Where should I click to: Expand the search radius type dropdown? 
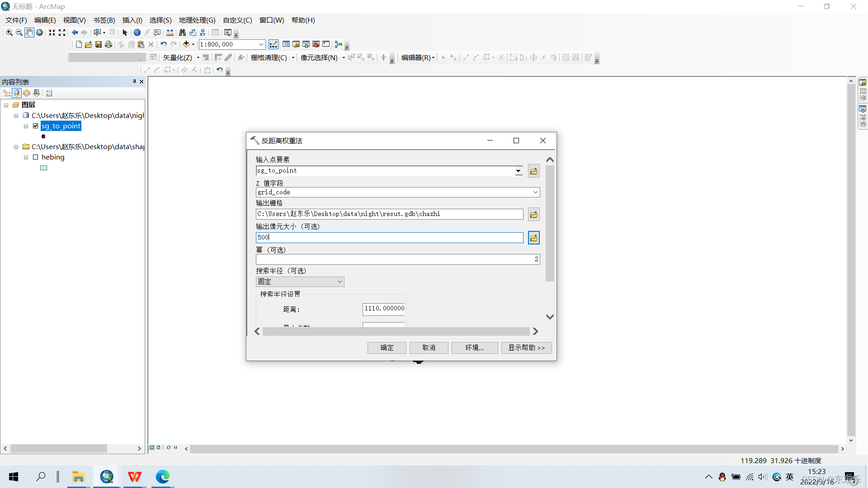(x=340, y=282)
